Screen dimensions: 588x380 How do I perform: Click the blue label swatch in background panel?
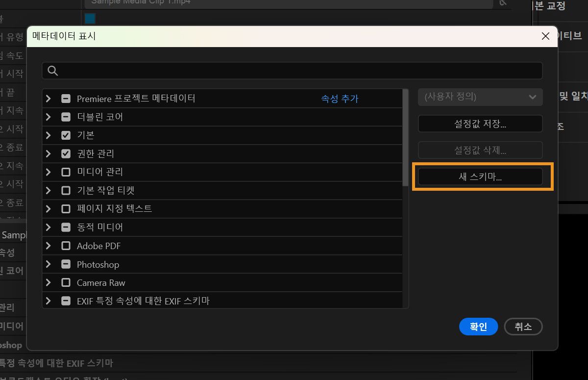click(90, 19)
